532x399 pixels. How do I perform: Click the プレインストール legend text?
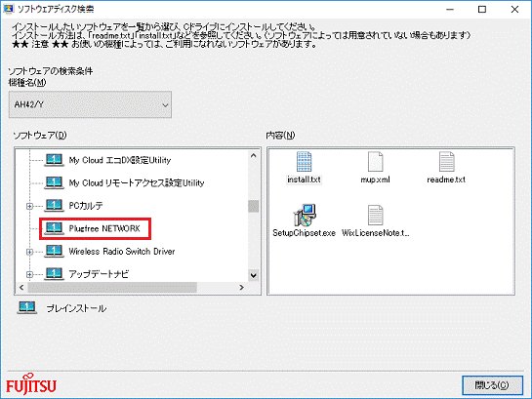pos(77,308)
